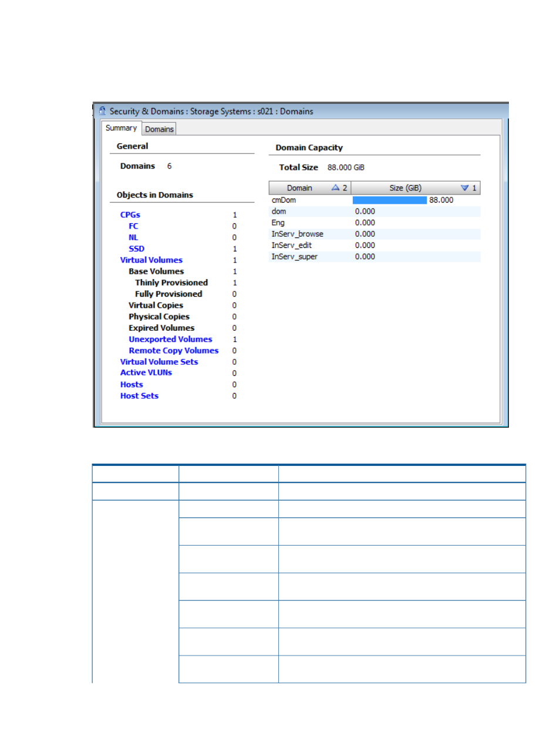Viewport: 560px width, 746px height.
Task: Open the Host Sets link
Action: (x=139, y=396)
